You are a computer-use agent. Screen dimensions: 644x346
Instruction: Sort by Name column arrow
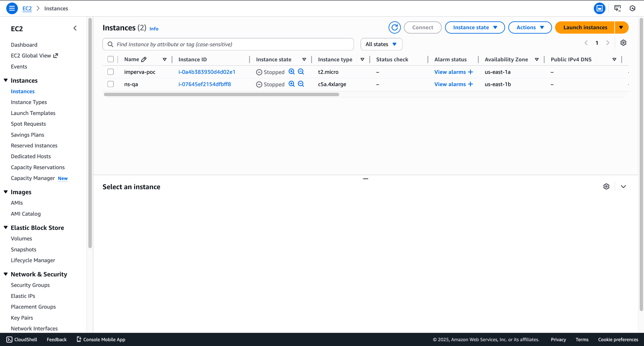[164, 59]
